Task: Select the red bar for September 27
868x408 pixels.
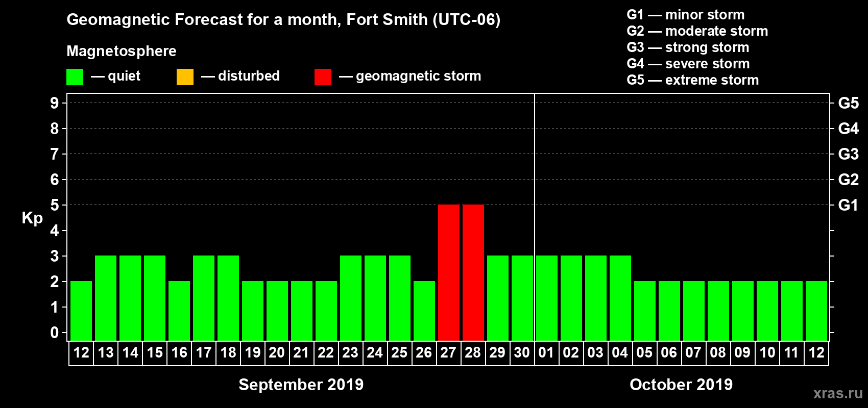Action: pyautogui.click(x=449, y=272)
